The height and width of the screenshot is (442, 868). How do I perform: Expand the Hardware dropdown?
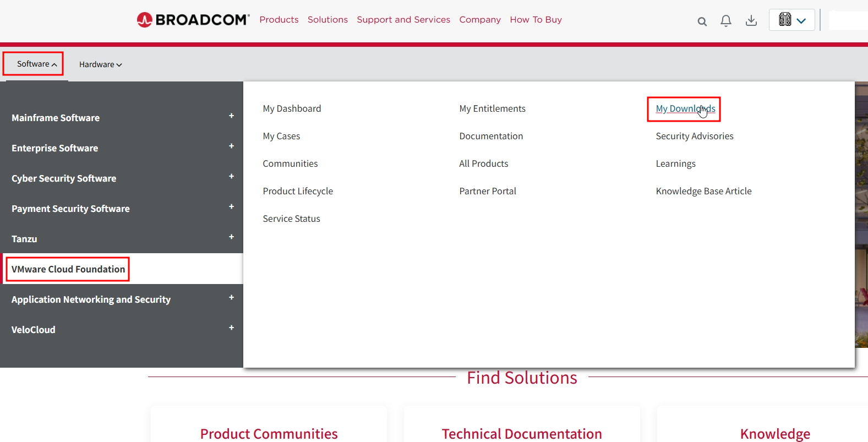(100, 64)
